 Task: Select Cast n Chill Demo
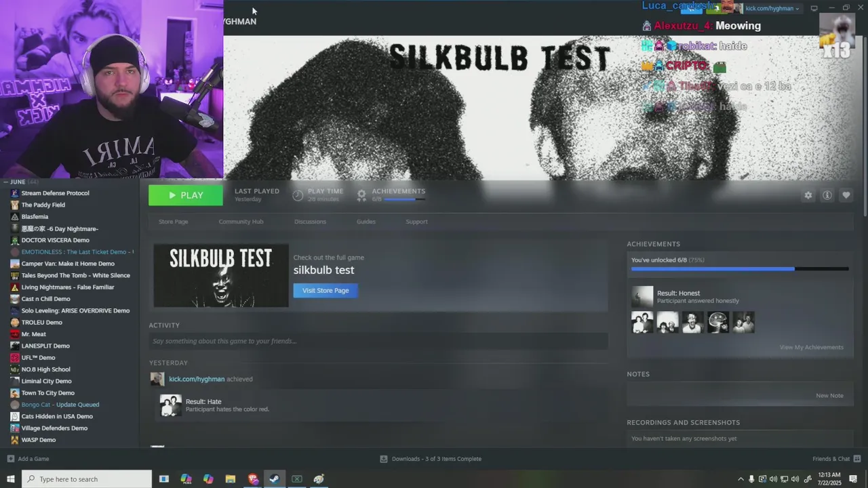click(x=45, y=299)
